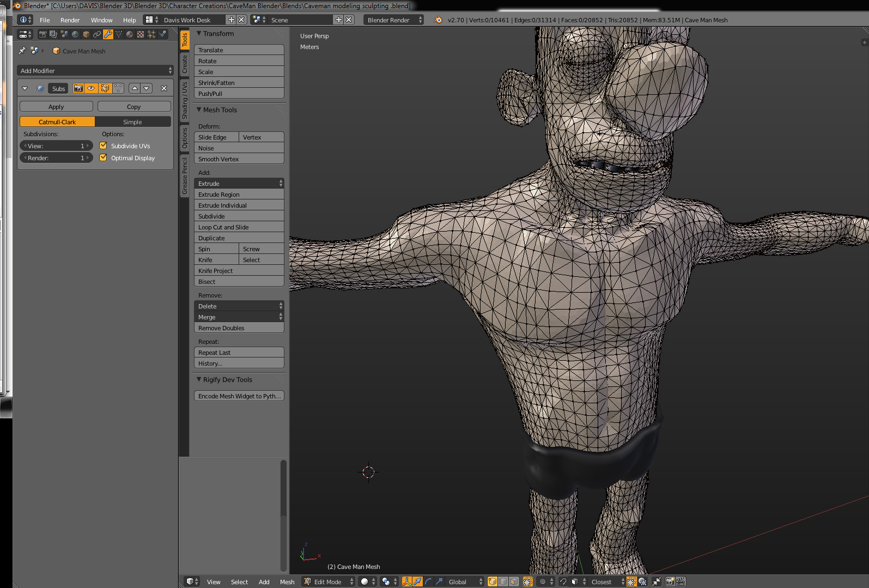Move Subsurf modifier down in stack
869x588 pixels.
(x=147, y=88)
